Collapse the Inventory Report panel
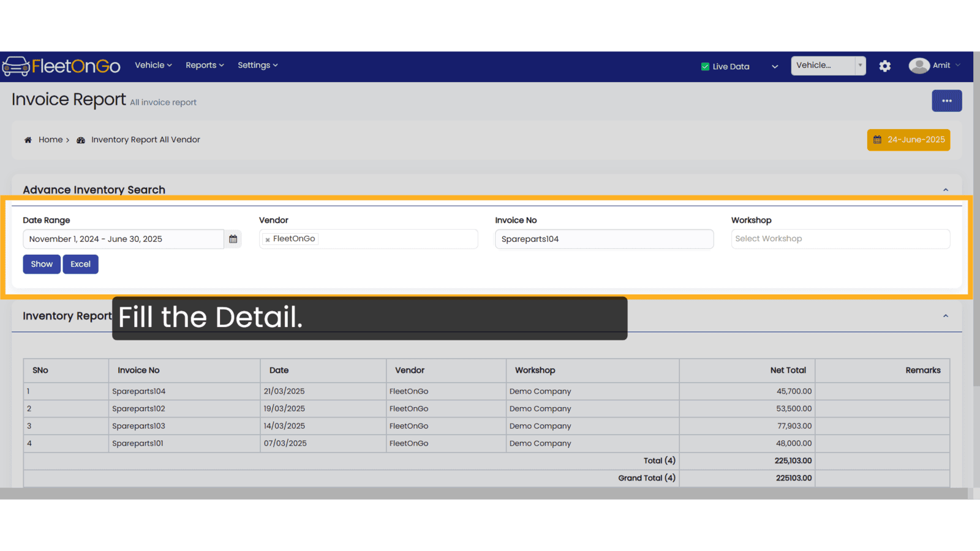This screenshot has height=551, width=980. (945, 316)
